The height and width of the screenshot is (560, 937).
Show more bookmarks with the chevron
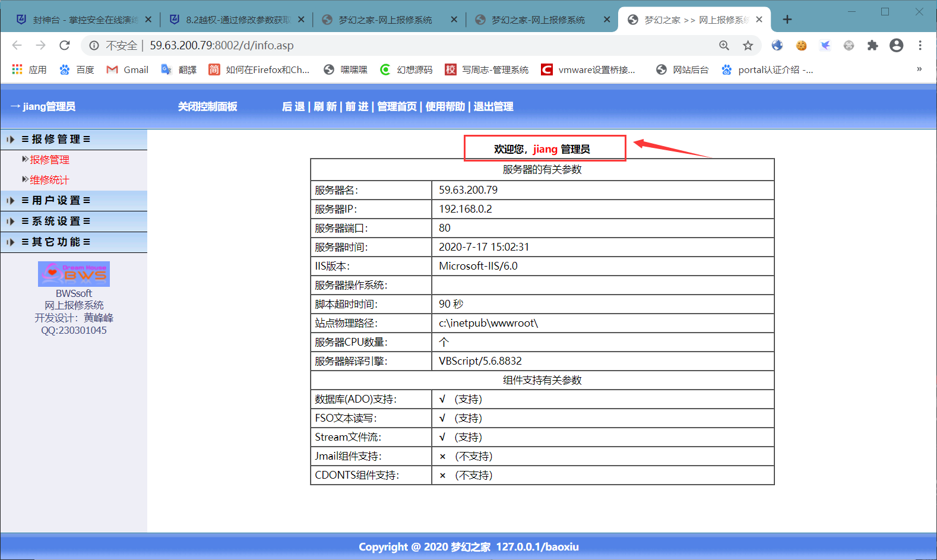coord(919,69)
